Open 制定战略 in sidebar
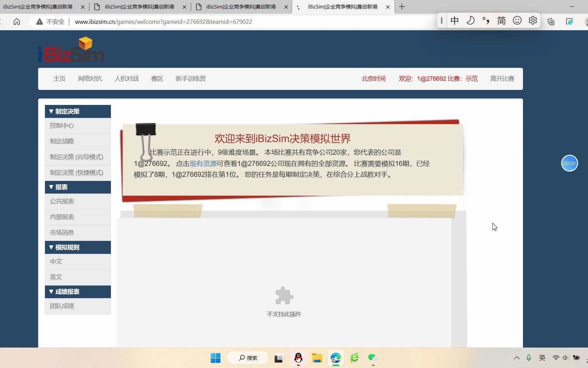Screen dimensions: 588x368 [78, 141]
